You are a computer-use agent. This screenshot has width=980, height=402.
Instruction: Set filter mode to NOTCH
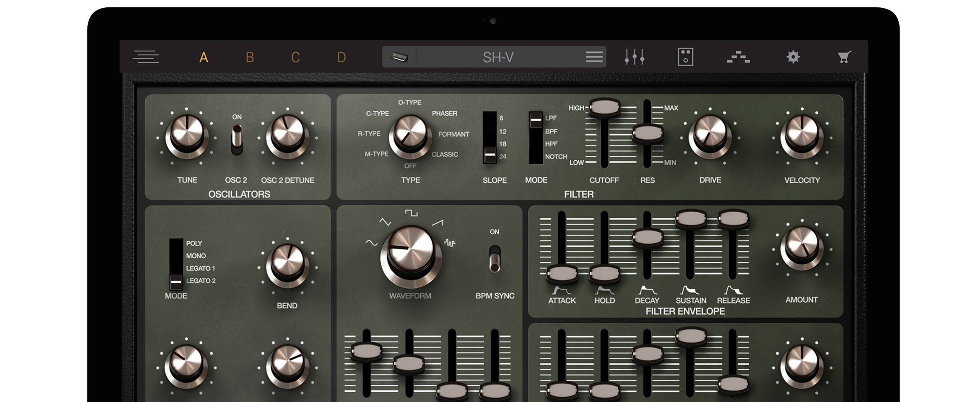[x=556, y=156]
